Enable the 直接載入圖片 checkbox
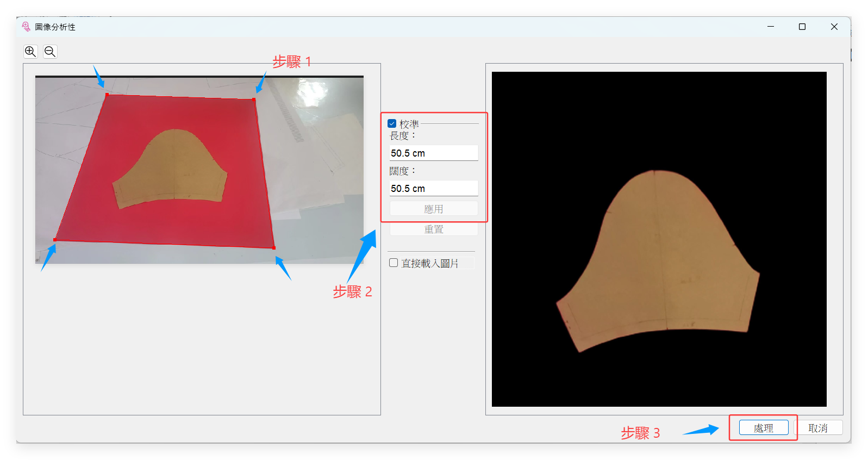The image size is (868, 460). pyautogui.click(x=394, y=263)
